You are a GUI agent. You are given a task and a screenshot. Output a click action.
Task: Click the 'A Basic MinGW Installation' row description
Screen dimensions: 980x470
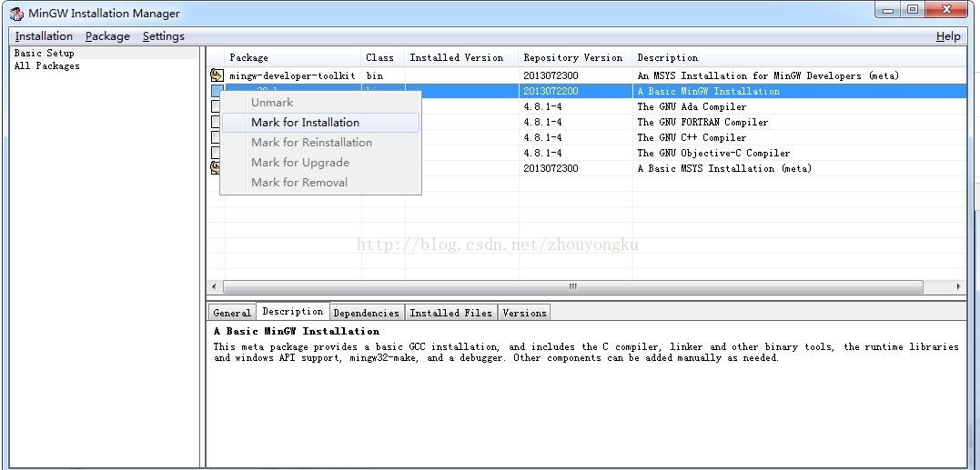pos(708,91)
